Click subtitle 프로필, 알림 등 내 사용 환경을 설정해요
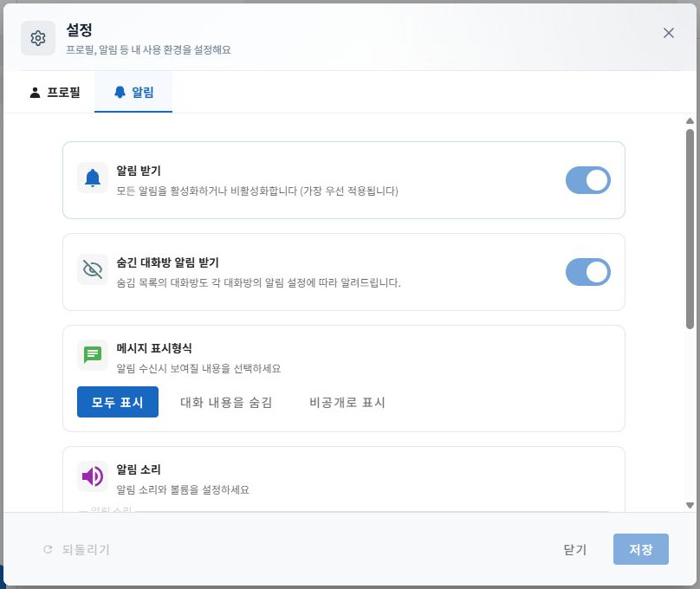The height and width of the screenshot is (589, 700). (x=148, y=49)
